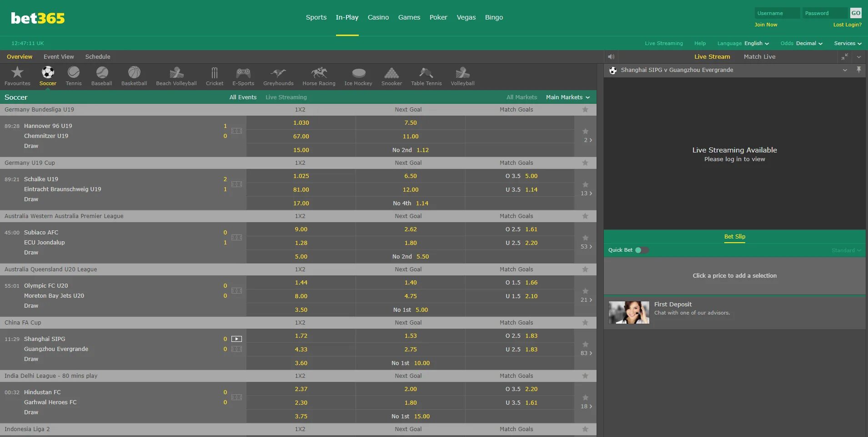Open pitch view icon for Hannover 96 U19

click(x=236, y=131)
